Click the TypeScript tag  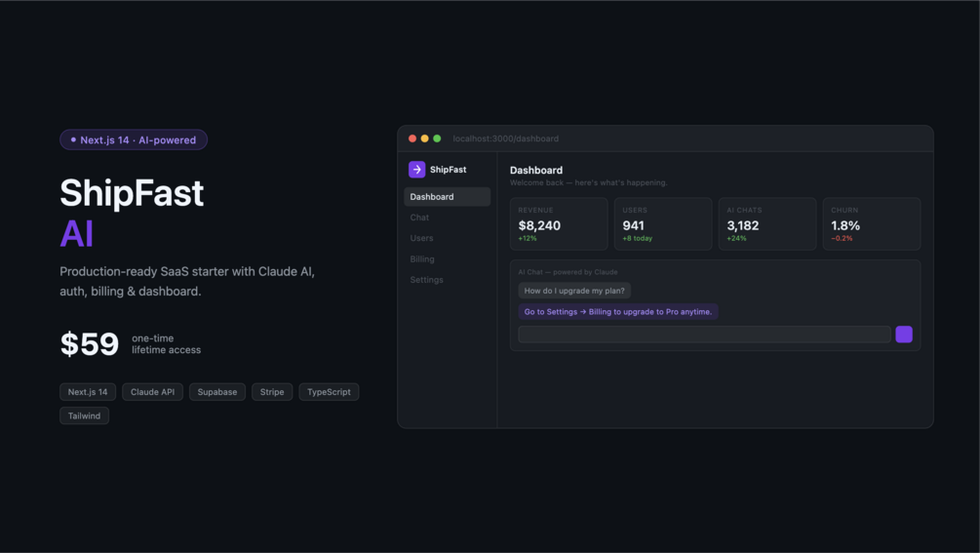(329, 392)
